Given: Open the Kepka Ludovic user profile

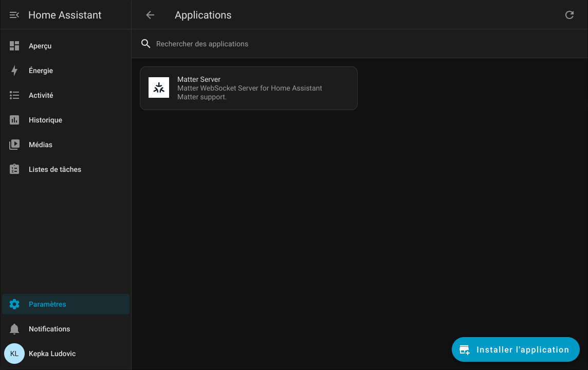Looking at the screenshot, I should click(x=52, y=354).
